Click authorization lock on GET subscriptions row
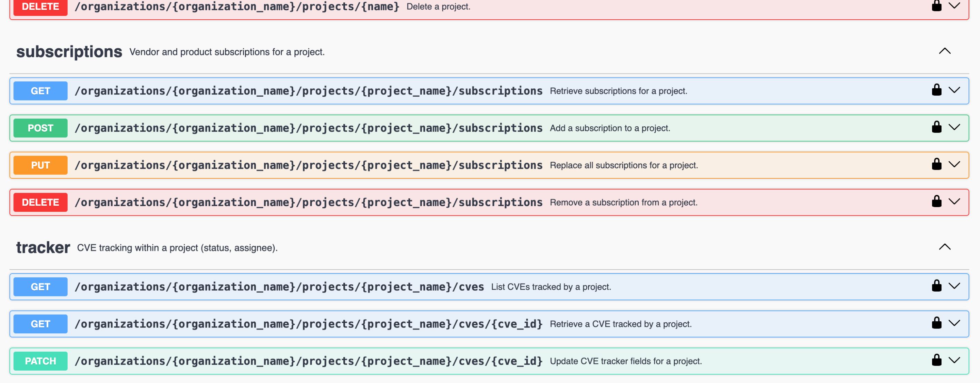The width and height of the screenshot is (980, 383). [937, 90]
